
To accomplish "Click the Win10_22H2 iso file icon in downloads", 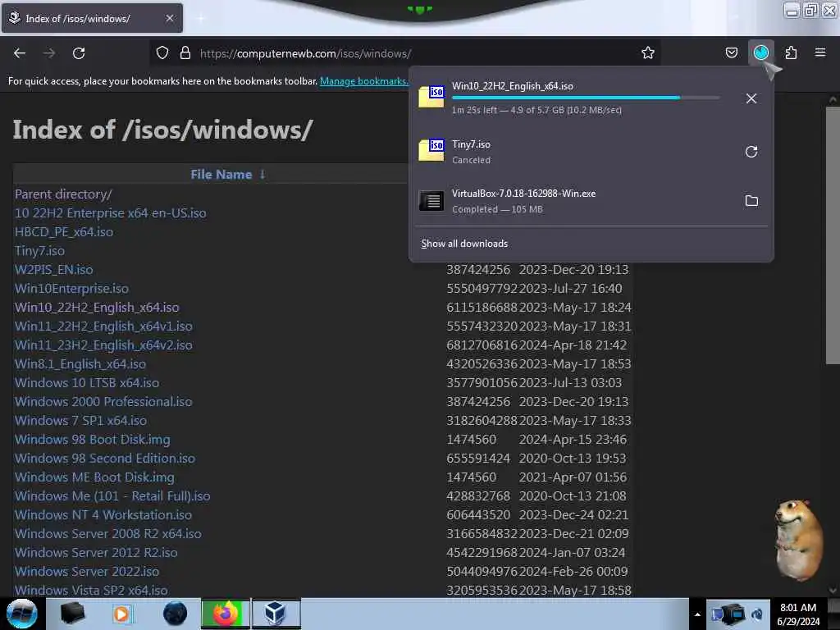I will tap(431, 97).
